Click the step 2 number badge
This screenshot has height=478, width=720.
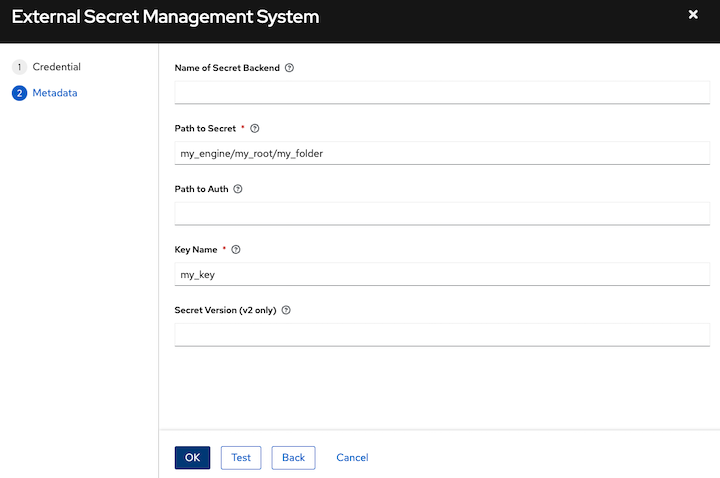(x=19, y=93)
